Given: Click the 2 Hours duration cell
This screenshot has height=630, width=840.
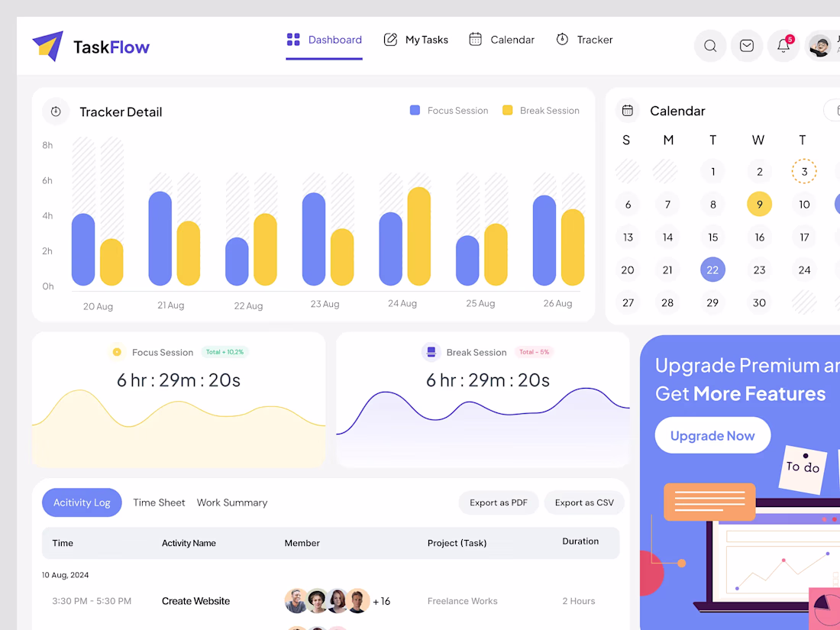Looking at the screenshot, I should click(579, 601).
